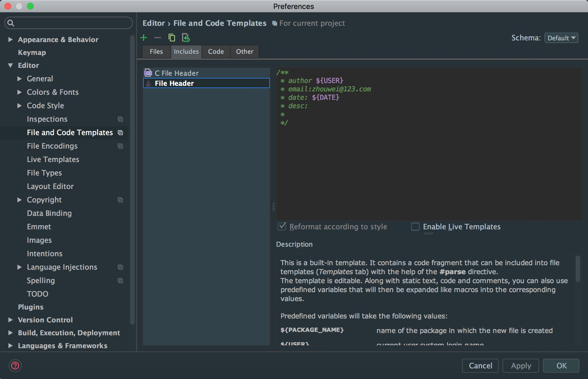Click the Apply button
588x379 pixels.
click(x=521, y=366)
